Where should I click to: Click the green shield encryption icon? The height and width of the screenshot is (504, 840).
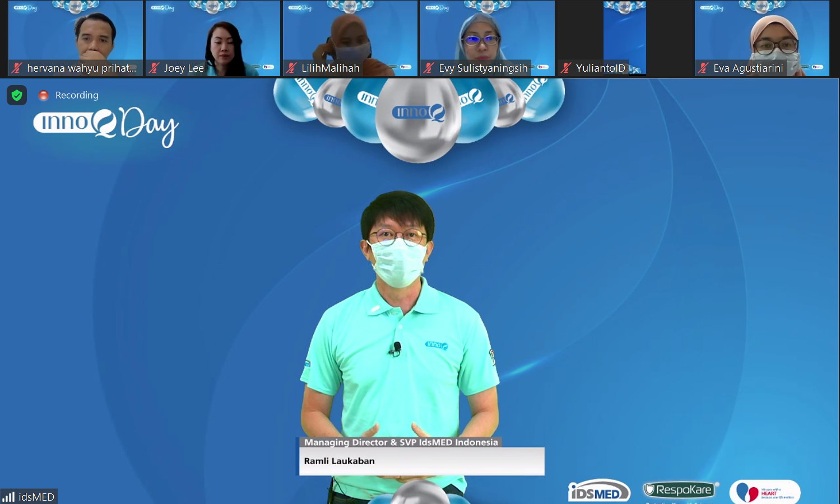[x=17, y=95]
